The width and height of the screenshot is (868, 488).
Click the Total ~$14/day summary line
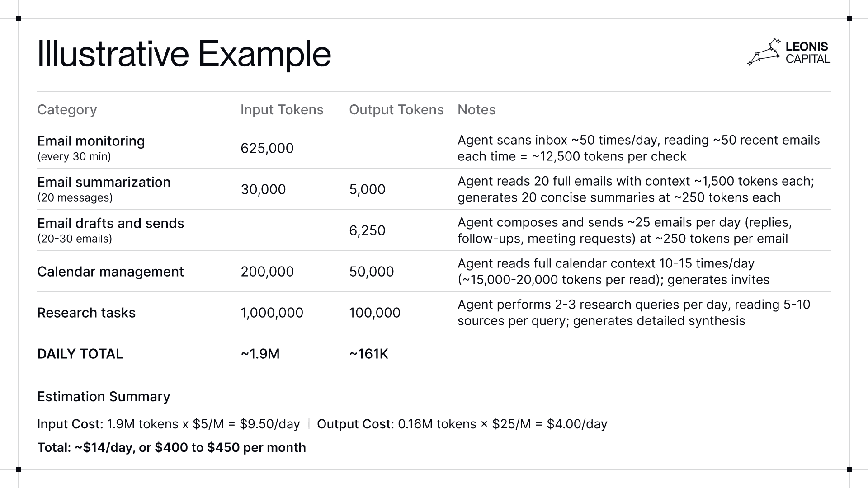171,447
